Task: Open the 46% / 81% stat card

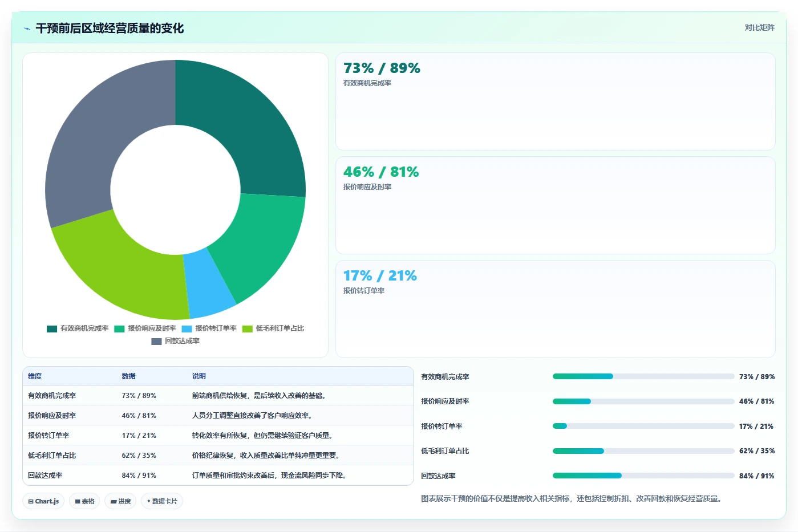Action: click(x=555, y=205)
